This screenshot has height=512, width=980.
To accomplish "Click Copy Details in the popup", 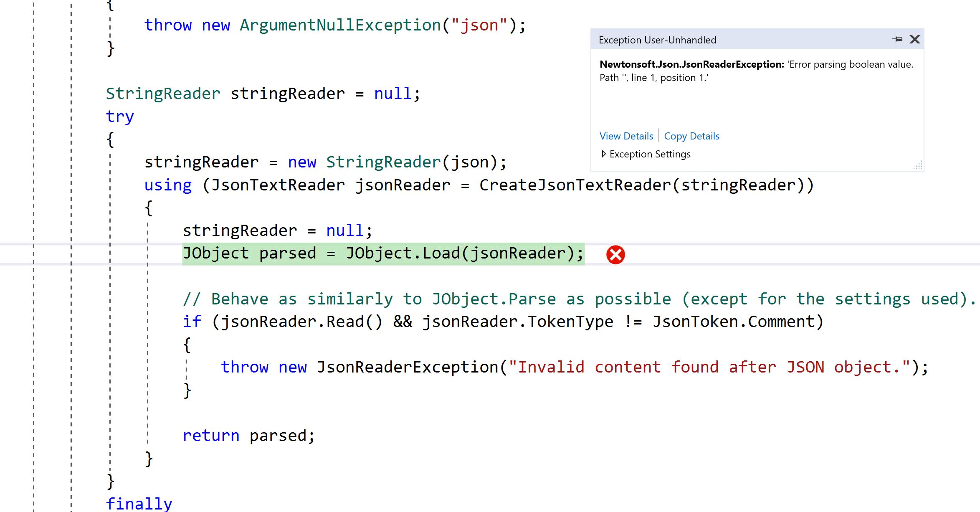I will pos(691,136).
